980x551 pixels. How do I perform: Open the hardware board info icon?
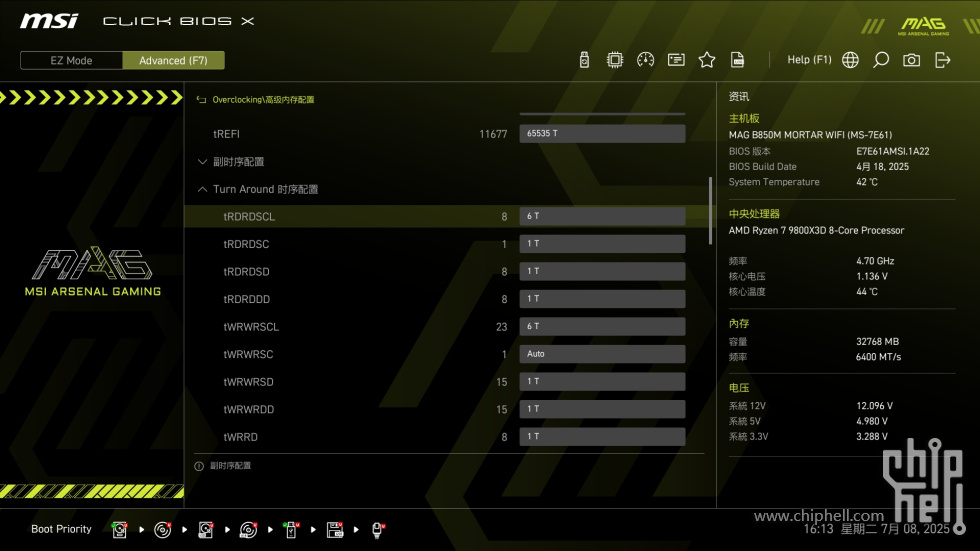676,60
